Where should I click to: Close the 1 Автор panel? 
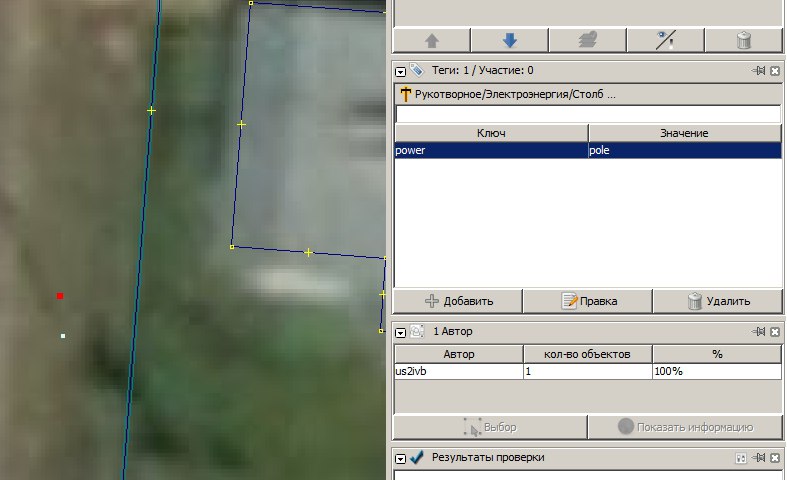click(x=775, y=332)
